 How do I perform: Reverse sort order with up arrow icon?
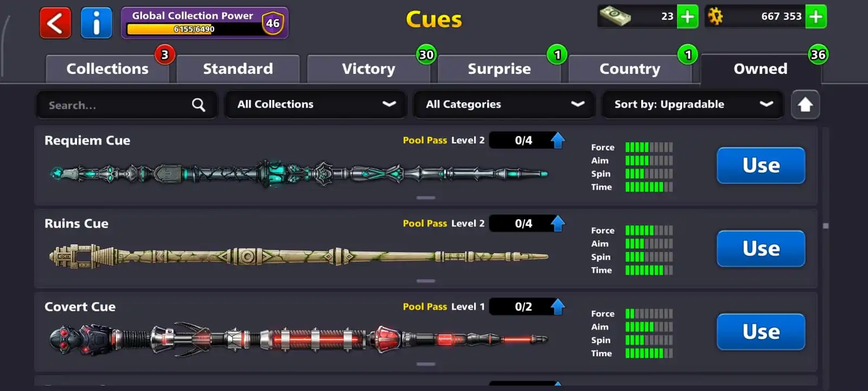point(805,104)
